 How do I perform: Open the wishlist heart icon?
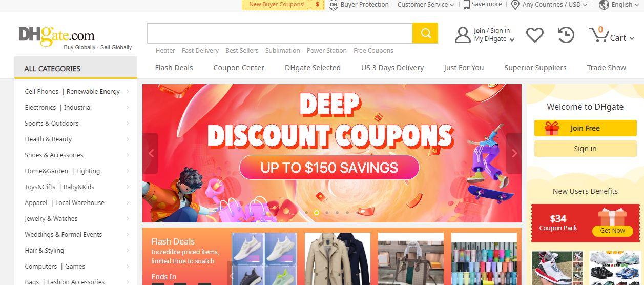point(534,35)
